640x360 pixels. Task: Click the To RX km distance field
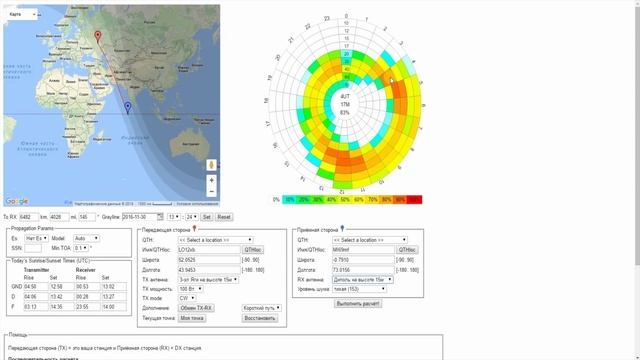point(29,217)
